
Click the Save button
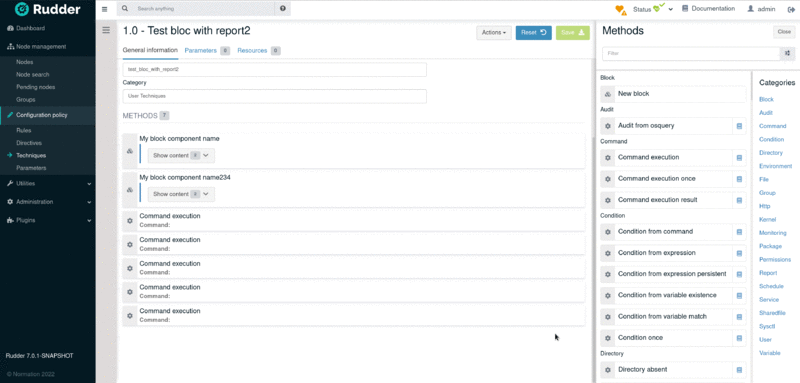pyautogui.click(x=573, y=33)
